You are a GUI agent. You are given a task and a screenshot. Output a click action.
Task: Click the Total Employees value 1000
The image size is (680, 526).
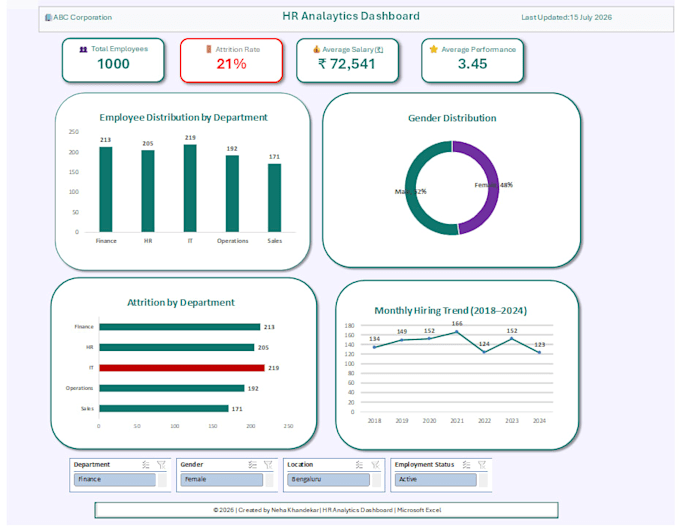(x=113, y=64)
